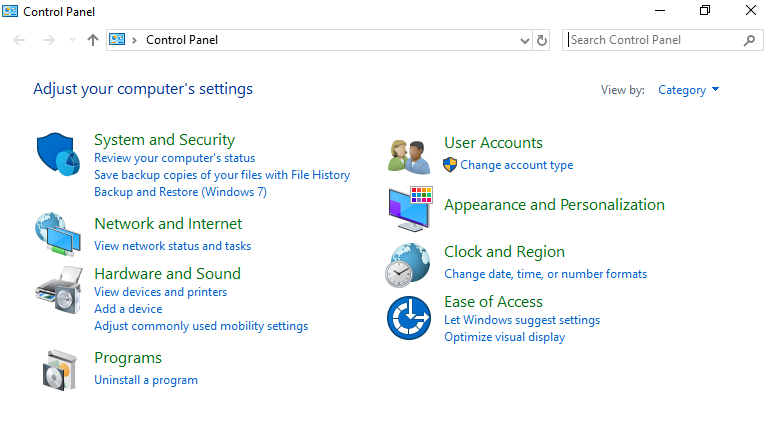Click the UAC shield beside Change account type
The image size is (771, 429).
(x=450, y=165)
